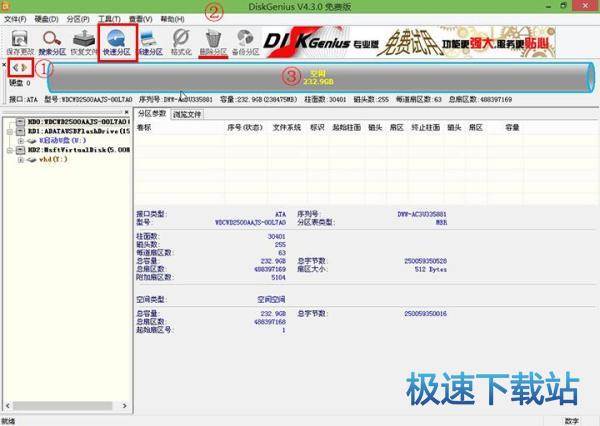
Task: Click New Partition (新建分区) icon
Action: pyautogui.click(x=150, y=42)
